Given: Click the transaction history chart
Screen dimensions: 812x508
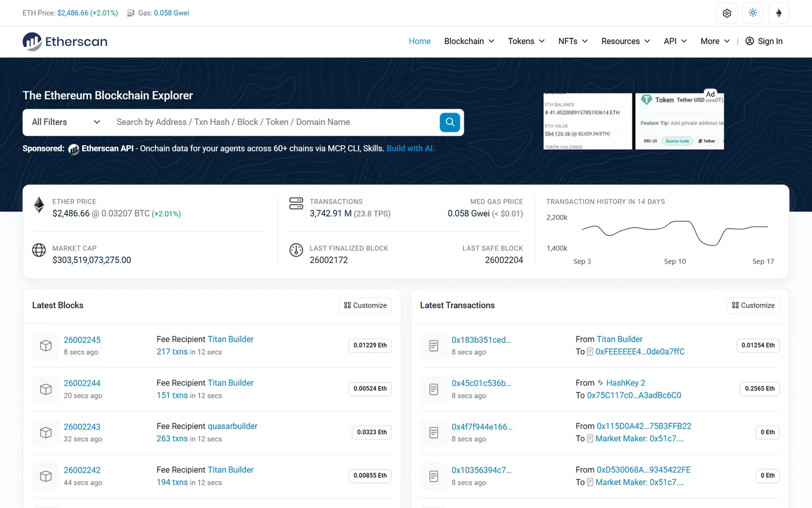Looking at the screenshot, I should pos(675,232).
